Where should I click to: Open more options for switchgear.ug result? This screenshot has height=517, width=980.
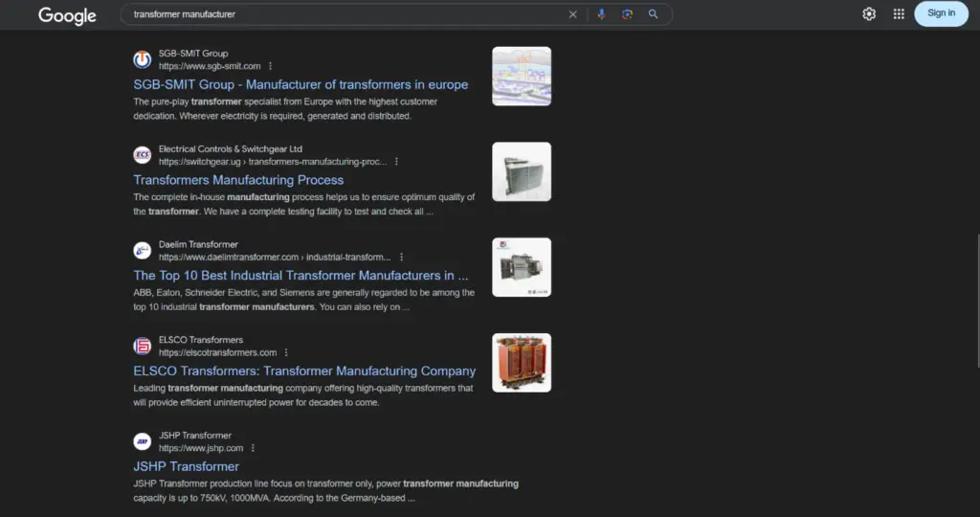(x=396, y=162)
